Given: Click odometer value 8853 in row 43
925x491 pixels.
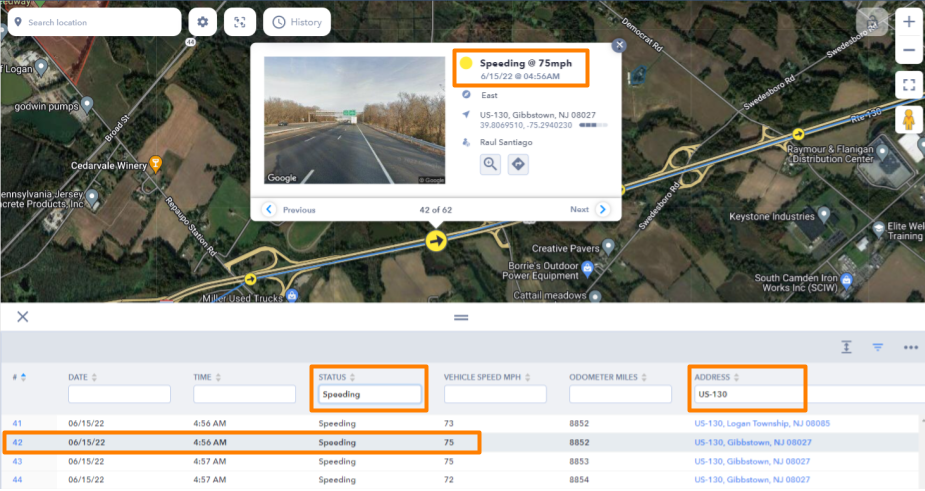Looking at the screenshot, I should (x=579, y=461).
